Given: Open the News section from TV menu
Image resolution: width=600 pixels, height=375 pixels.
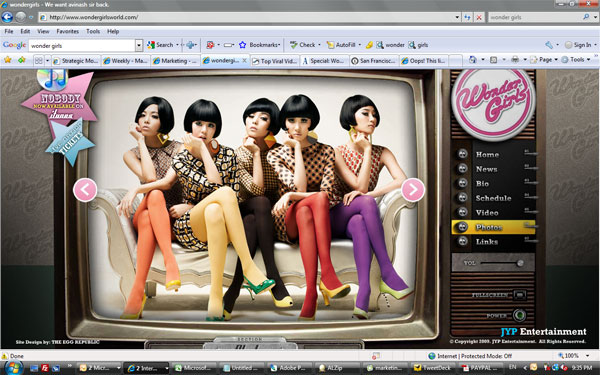Looking at the screenshot, I should tap(486, 169).
